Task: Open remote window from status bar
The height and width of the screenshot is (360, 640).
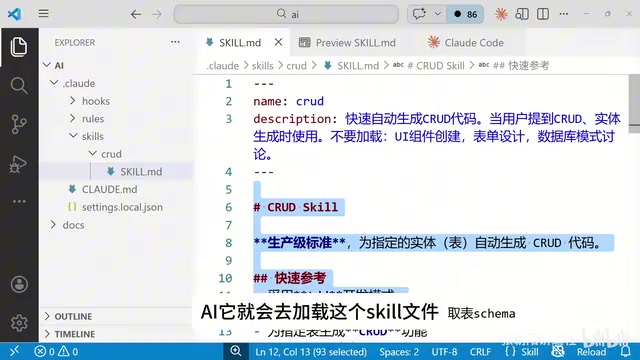Action: (14, 351)
